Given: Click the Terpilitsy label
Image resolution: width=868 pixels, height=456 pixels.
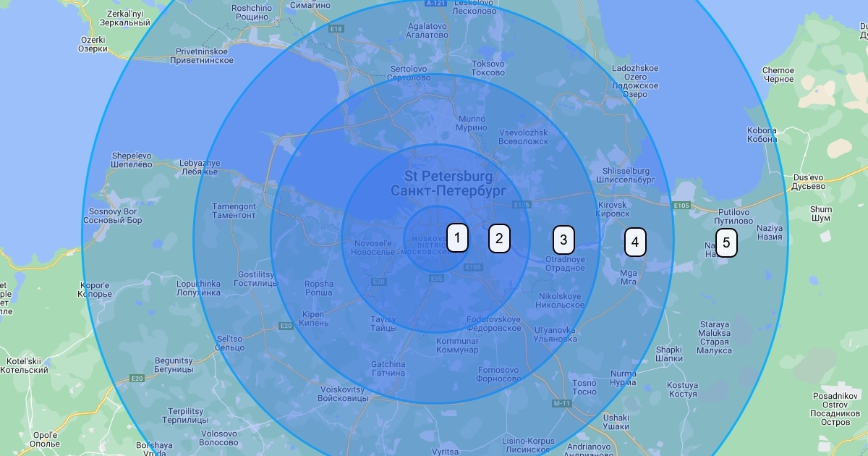Looking at the screenshot, I should tap(185, 415).
